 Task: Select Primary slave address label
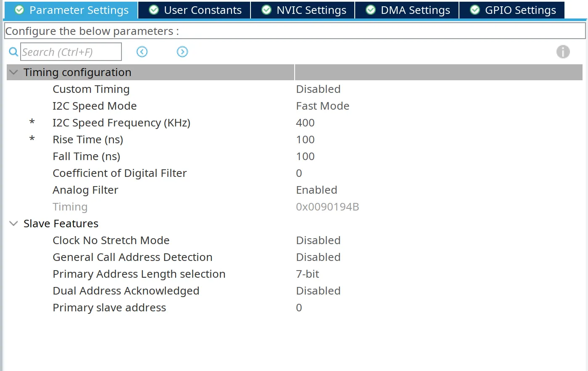[109, 308]
